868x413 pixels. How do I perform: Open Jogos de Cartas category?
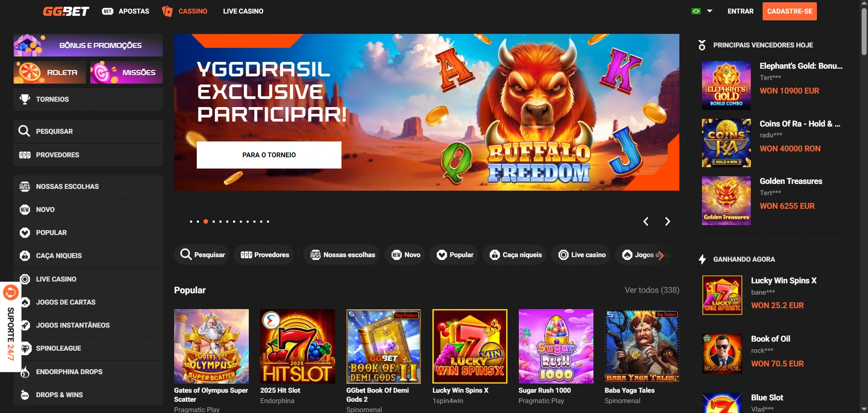88,302
